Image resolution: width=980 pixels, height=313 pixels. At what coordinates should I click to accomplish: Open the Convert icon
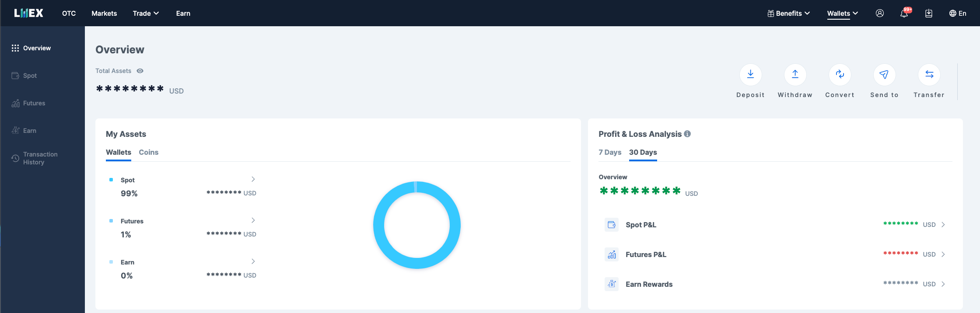pyautogui.click(x=840, y=75)
